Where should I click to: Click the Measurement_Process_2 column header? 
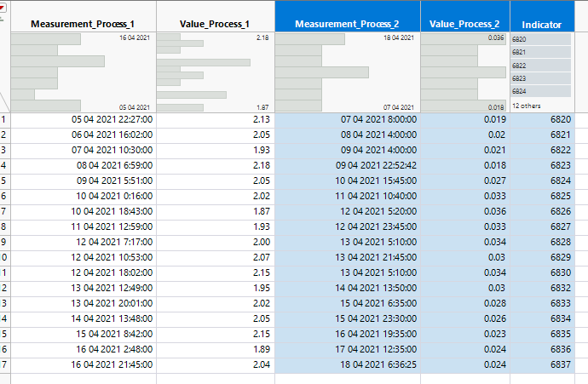point(347,24)
